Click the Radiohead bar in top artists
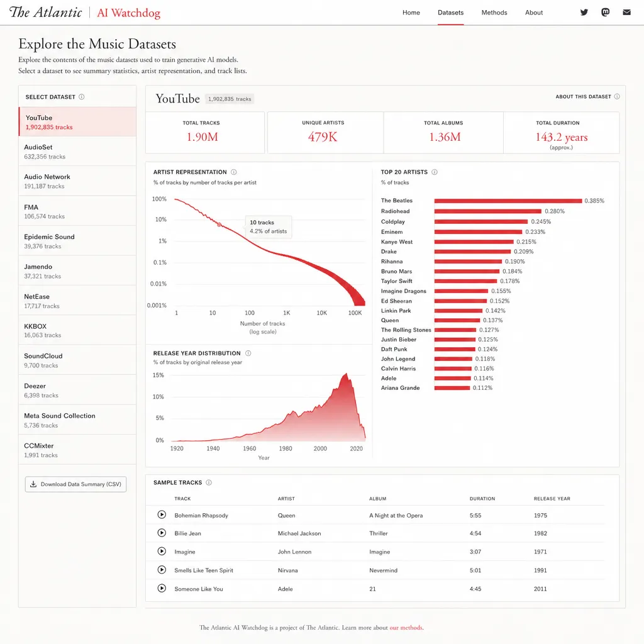 click(488, 211)
